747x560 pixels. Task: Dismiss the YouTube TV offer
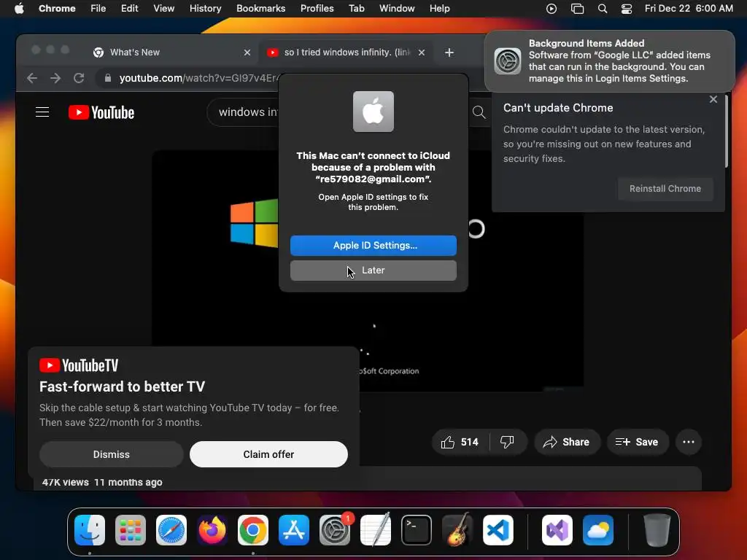point(112,454)
